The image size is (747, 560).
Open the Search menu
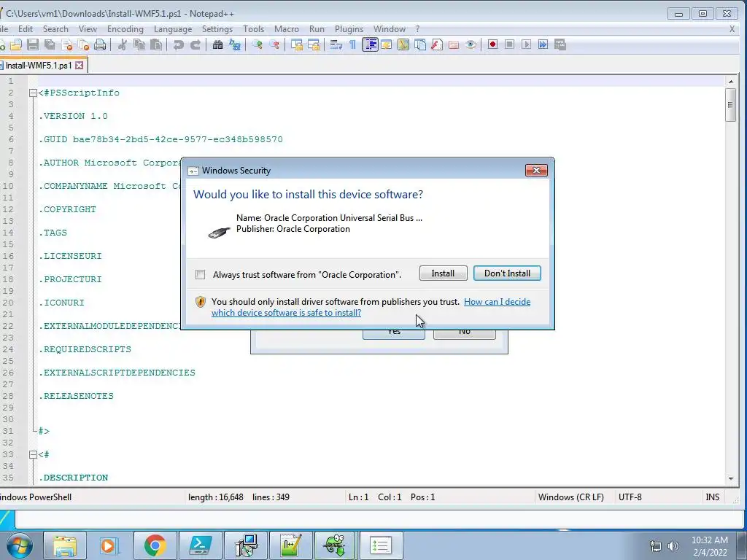coord(55,29)
